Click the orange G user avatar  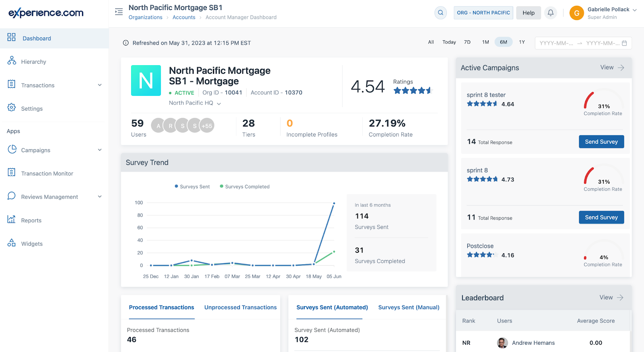(576, 13)
